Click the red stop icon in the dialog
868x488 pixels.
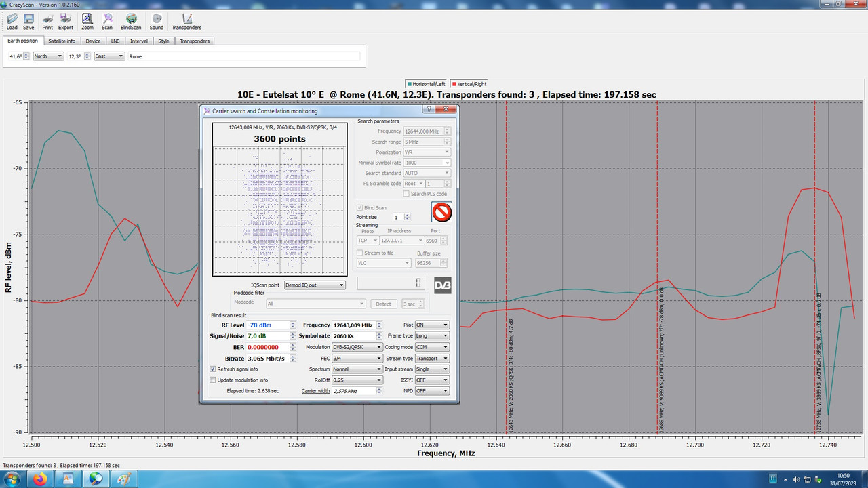(x=441, y=212)
